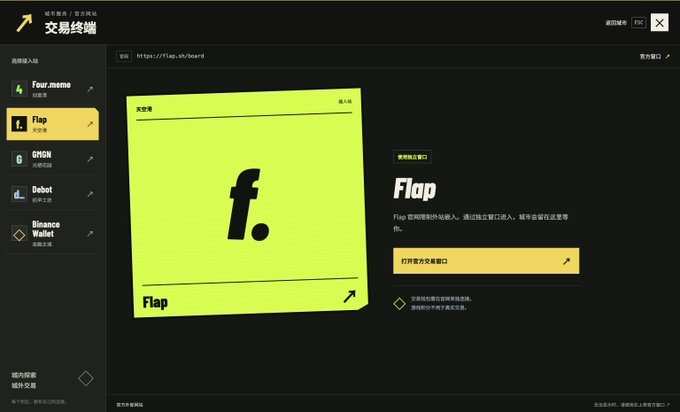Click the GMGN G icon
Image resolution: width=680 pixels, height=412 pixels.
(x=19, y=159)
